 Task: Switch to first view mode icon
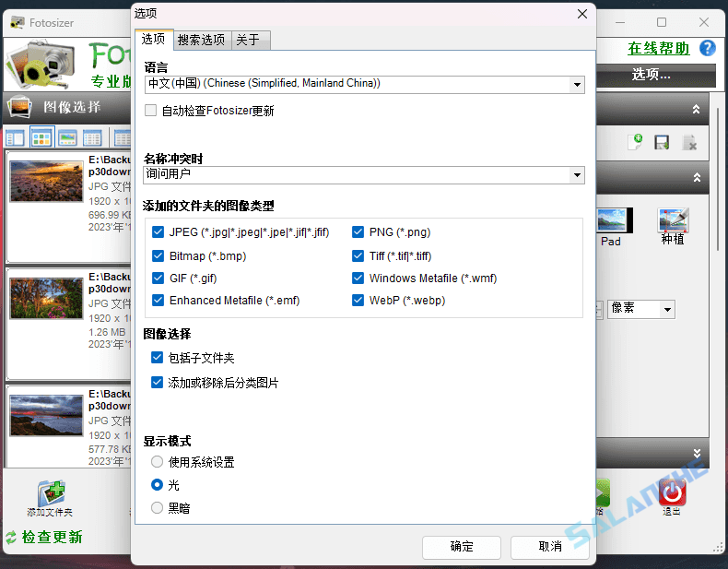pos(16,138)
